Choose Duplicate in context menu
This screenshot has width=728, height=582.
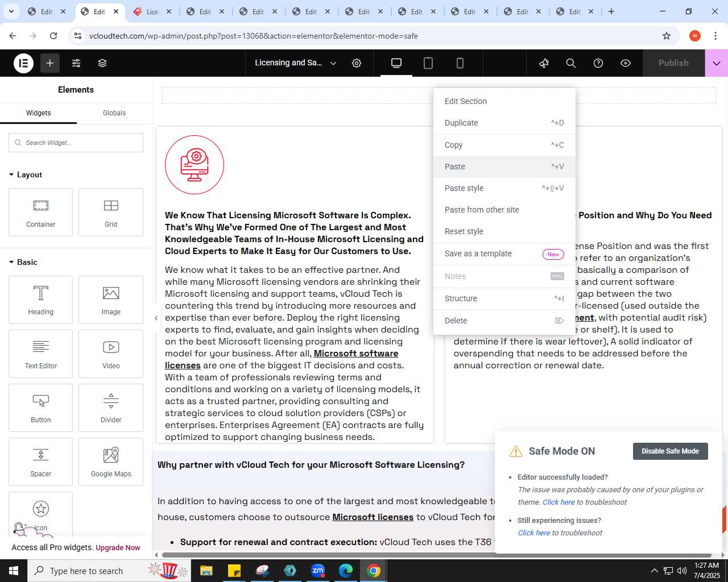[x=504, y=123]
